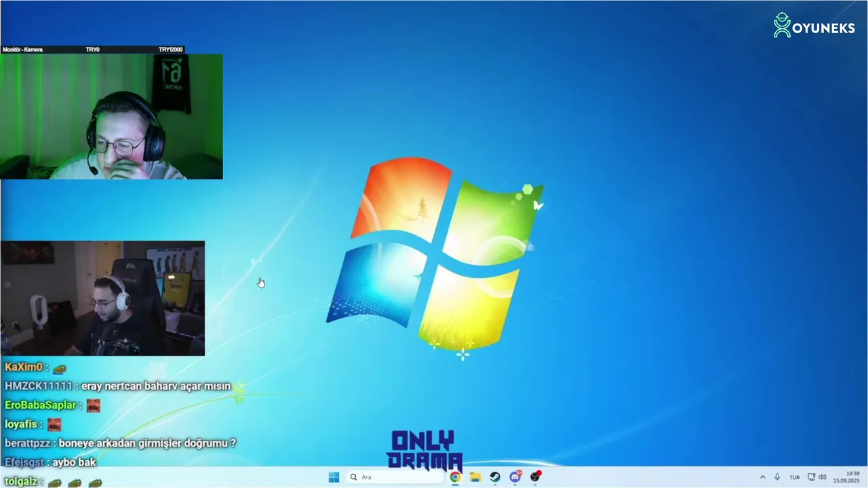Click the EroBabaSaplar chat username
The width and height of the screenshot is (868, 488).
pyautogui.click(x=41, y=405)
